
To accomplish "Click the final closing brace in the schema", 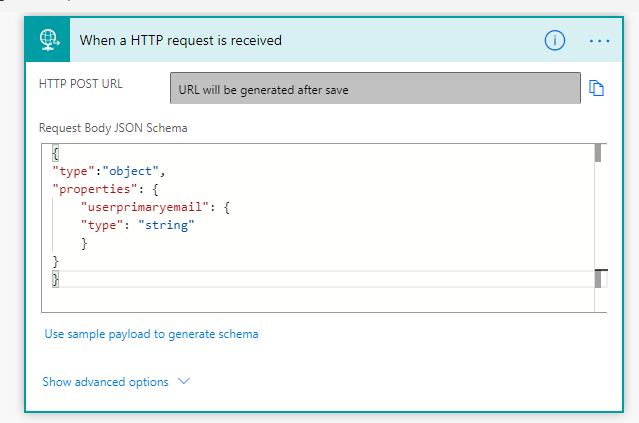I will point(56,279).
